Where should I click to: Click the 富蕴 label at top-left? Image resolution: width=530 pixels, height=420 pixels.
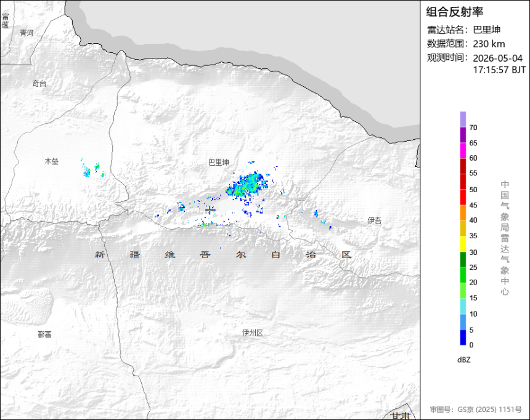[x=5, y=20]
